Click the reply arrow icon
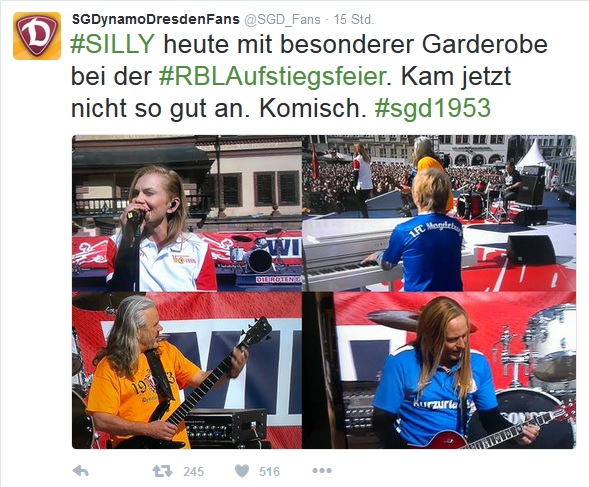589x487 pixels. pos(80,471)
